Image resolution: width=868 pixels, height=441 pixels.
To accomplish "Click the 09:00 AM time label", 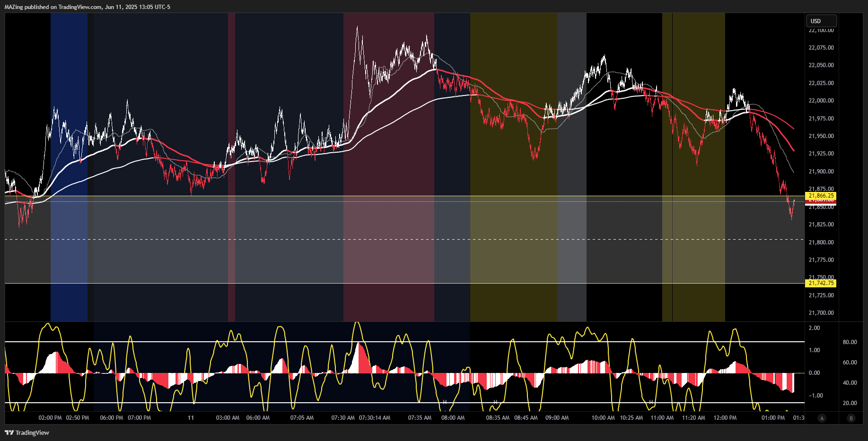I will click(557, 418).
